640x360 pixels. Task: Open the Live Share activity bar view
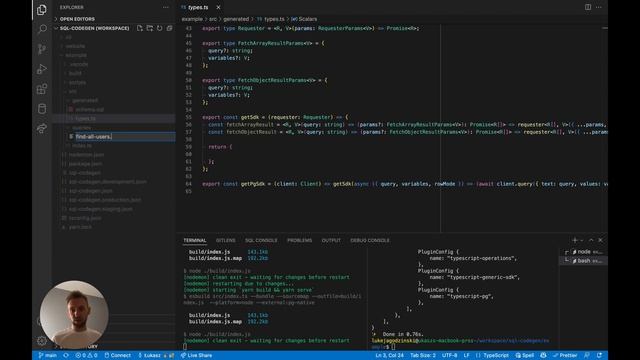(42, 129)
